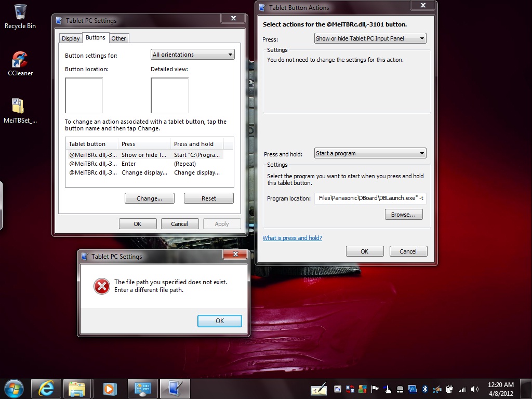Image resolution: width=532 pixels, height=399 pixels.
Task: Open the Control Panel taskbar window
Action: click(142, 389)
